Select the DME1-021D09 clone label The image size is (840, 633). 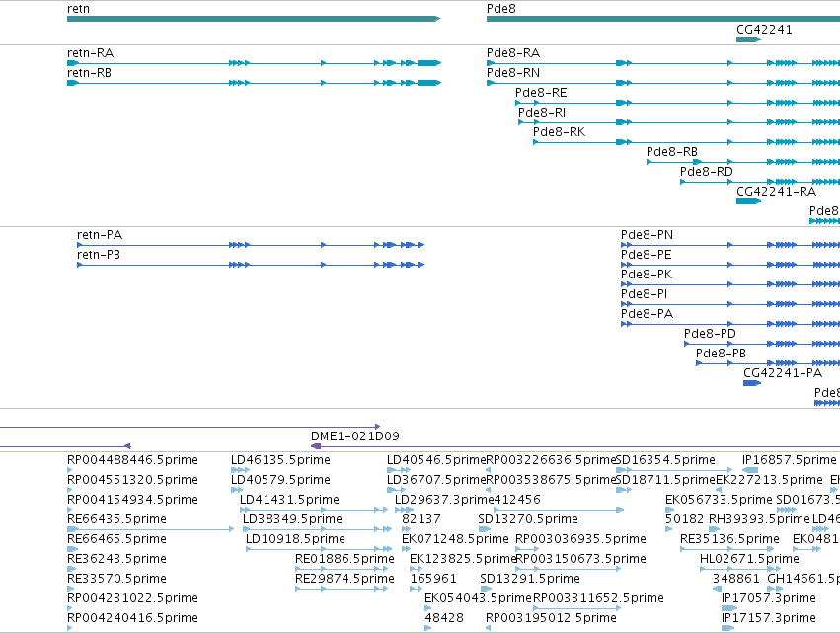click(x=355, y=436)
